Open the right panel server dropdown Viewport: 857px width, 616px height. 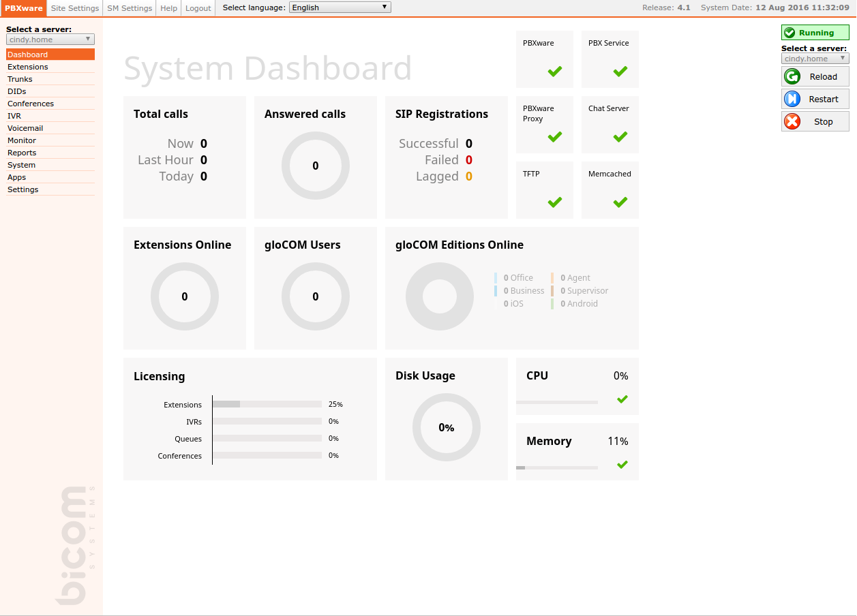click(815, 59)
